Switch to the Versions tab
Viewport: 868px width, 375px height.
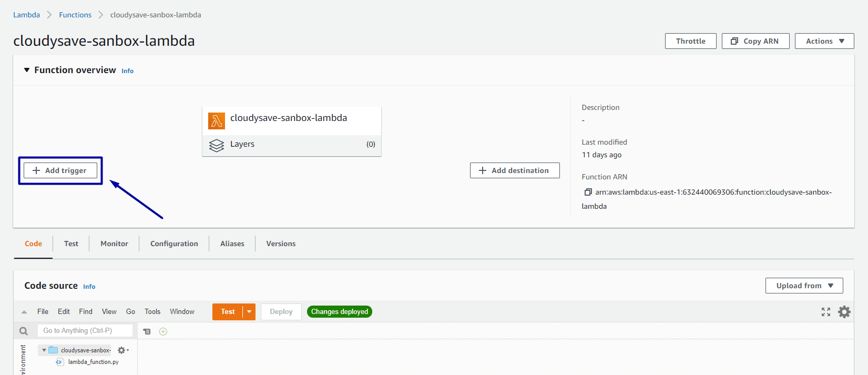pos(281,244)
